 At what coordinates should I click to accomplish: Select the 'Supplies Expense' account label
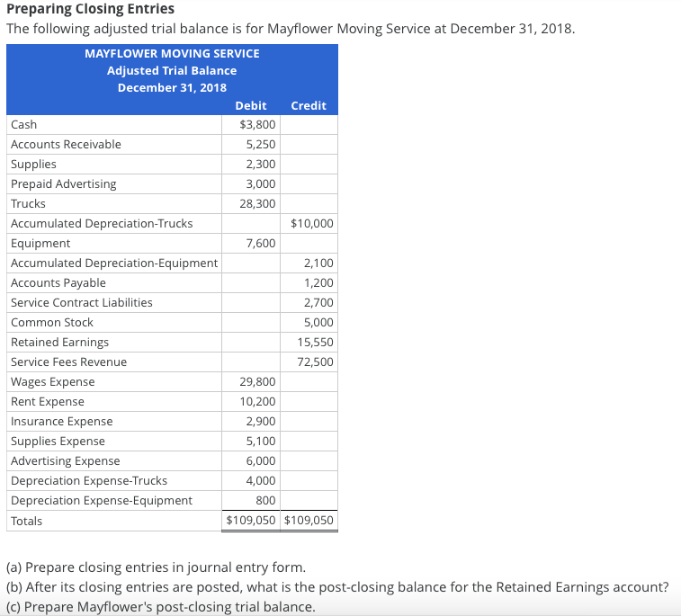58,442
